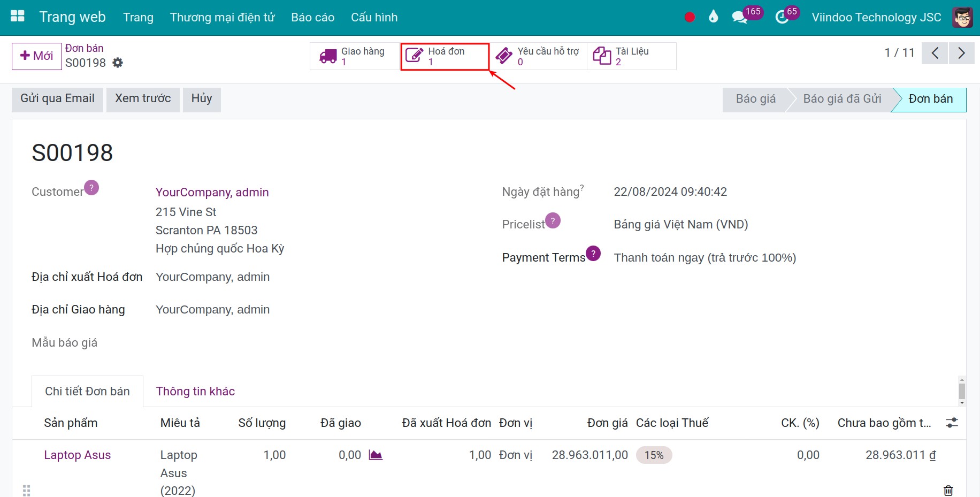Open Laptop Asus product link

[x=77, y=455]
